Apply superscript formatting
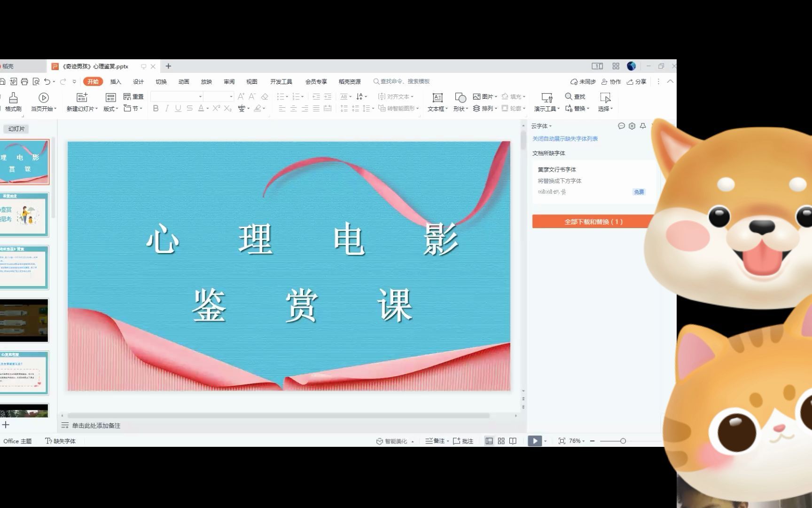The image size is (812, 508). [216, 108]
